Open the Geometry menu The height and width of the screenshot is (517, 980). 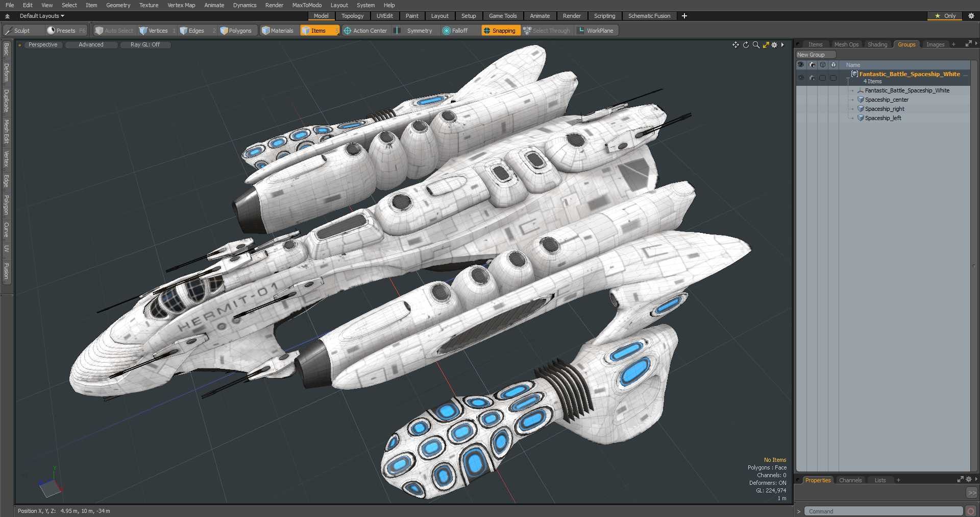[x=118, y=5]
